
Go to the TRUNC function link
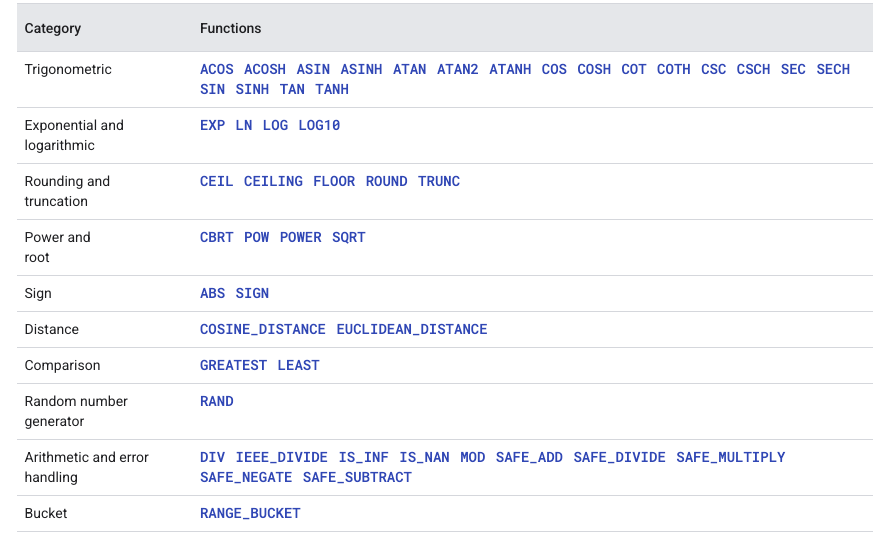[x=439, y=182]
